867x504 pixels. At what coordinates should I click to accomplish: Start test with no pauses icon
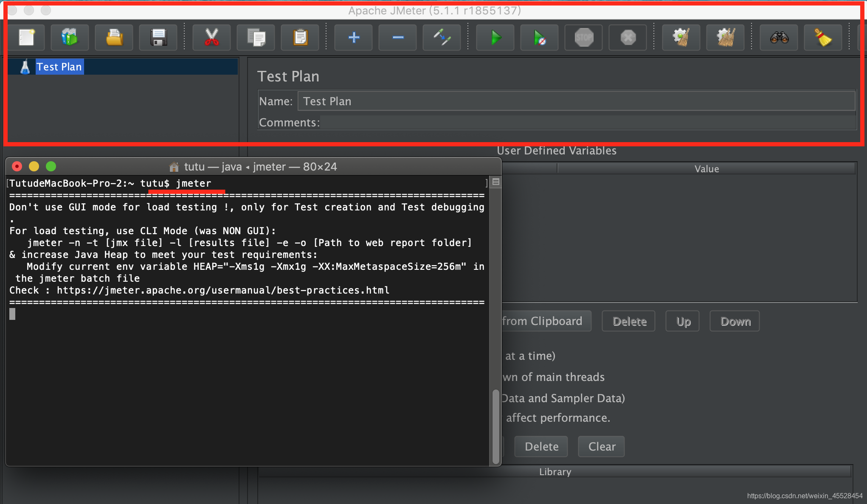[540, 38]
